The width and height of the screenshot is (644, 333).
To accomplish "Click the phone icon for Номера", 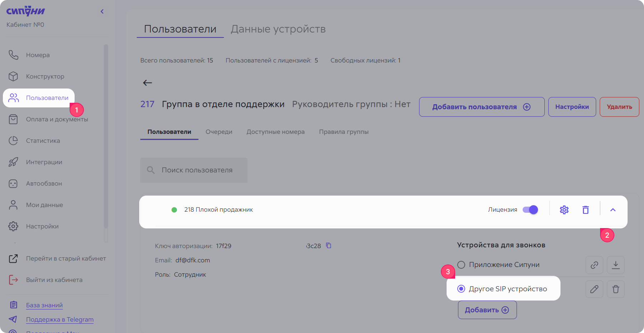I will click(13, 55).
